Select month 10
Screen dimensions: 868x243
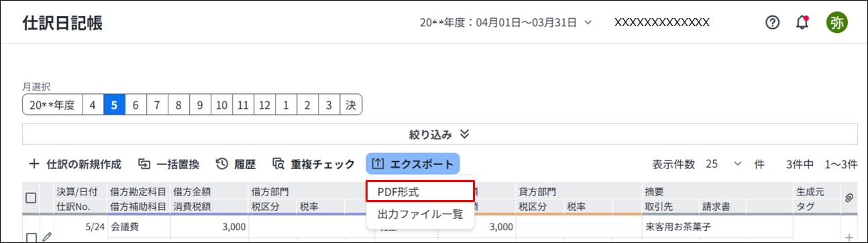point(221,105)
